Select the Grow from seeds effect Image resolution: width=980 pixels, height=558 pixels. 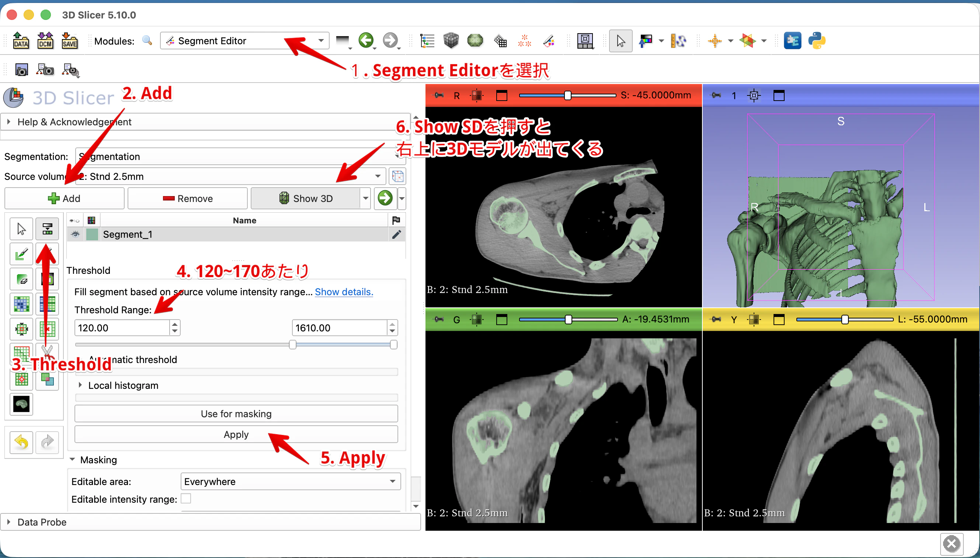(x=21, y=304)
